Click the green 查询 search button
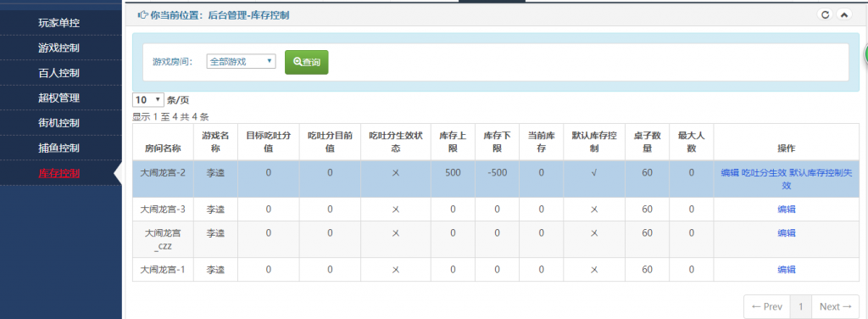The width and height of the screenshot is (868, 319). pos(307,62)
